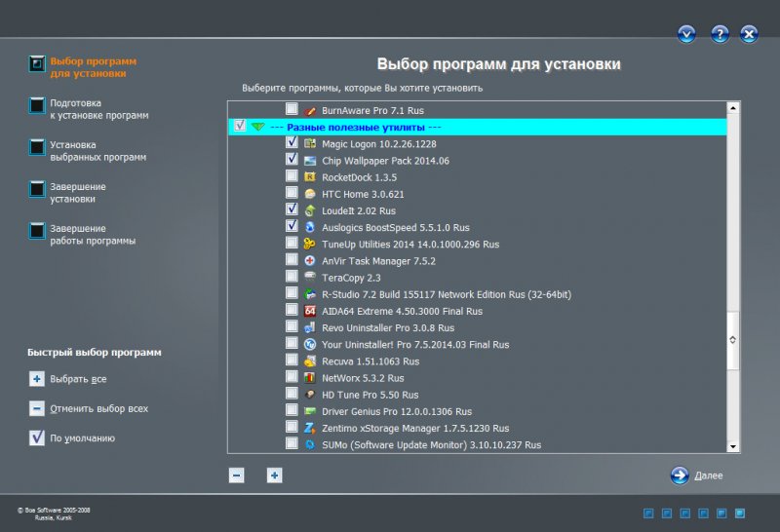780x532 pixels.
Task: Check the SUMo Software Update Monitor box
Action: click(x=292, y=443)
